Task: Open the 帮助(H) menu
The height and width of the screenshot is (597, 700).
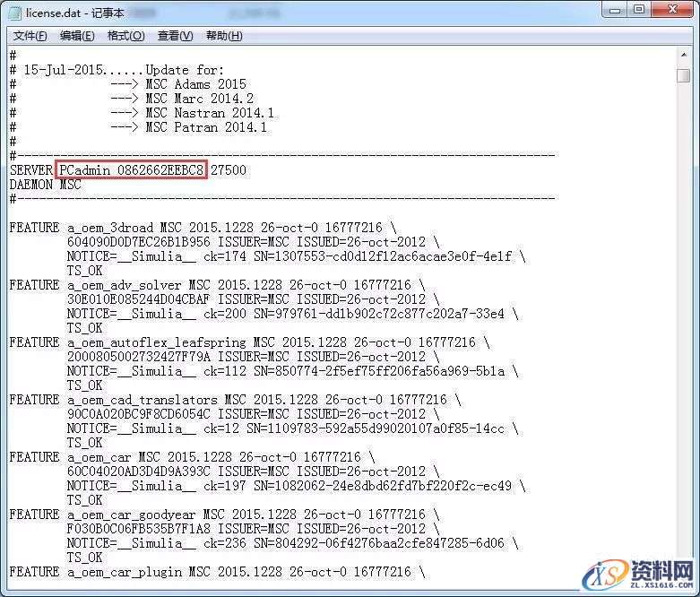Action: pos(224,36)
